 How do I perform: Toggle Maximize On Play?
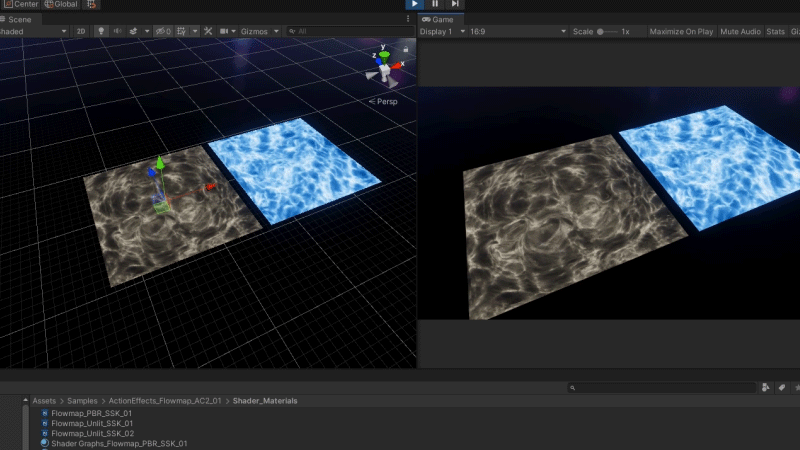tap(681, 31)
